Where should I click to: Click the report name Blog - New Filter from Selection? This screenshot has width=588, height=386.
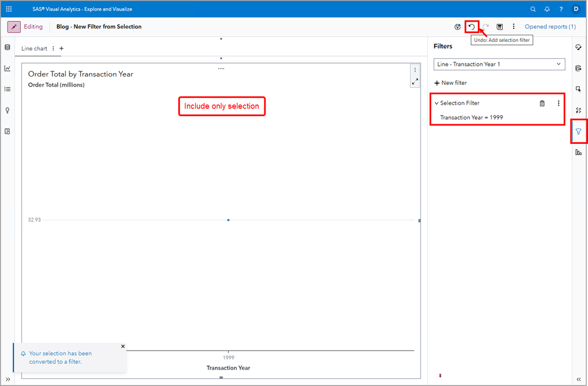point(99,27)
